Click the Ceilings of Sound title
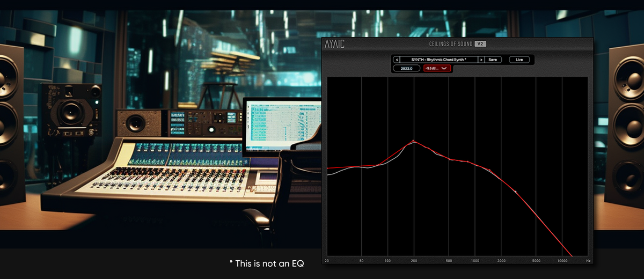 pyautogui.click(x=451, y=44)
